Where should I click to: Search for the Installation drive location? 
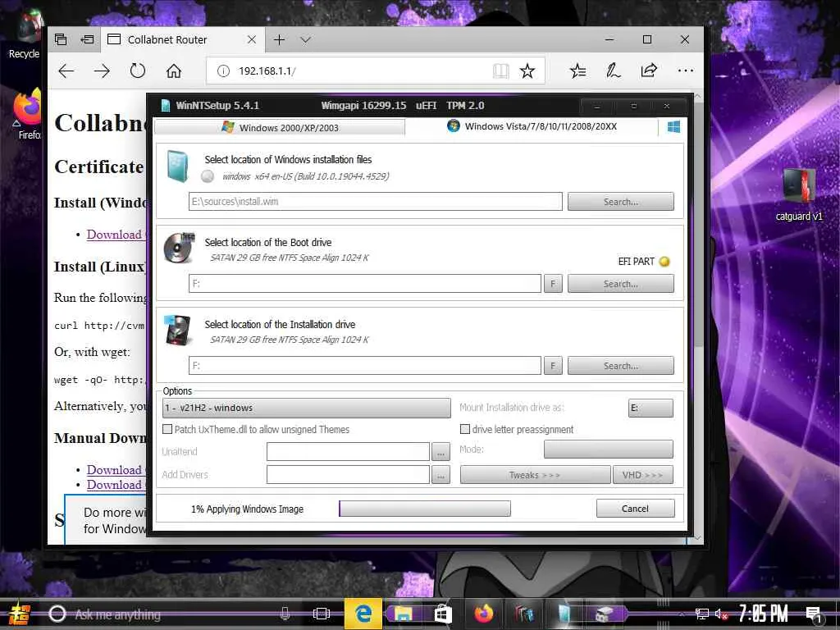tap(620, 365)
